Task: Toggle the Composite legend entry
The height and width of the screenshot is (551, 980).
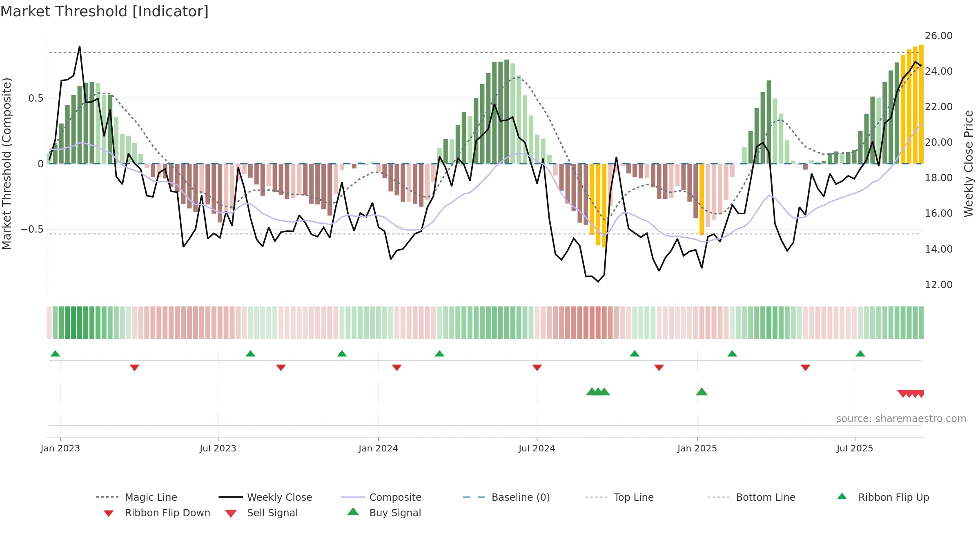Action: 381,497
